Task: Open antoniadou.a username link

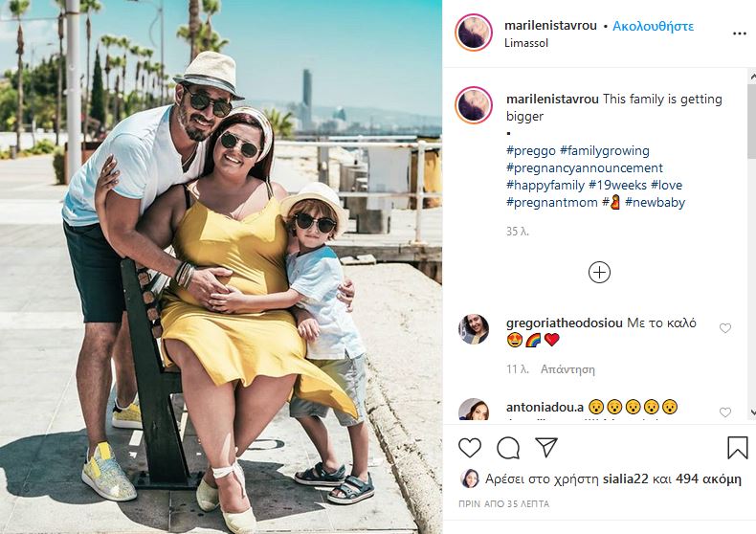Action: tap(545, 408)
